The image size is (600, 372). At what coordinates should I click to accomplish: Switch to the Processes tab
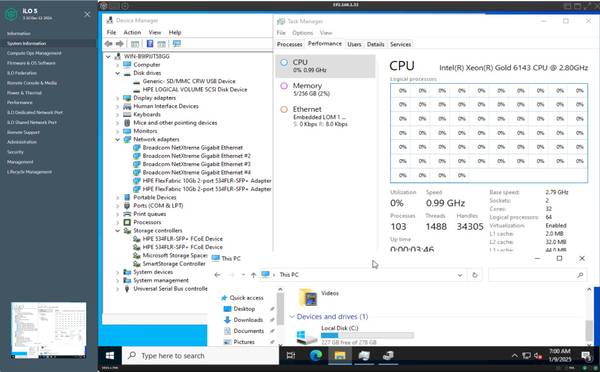pyautogui.click(x=289, y=44)
